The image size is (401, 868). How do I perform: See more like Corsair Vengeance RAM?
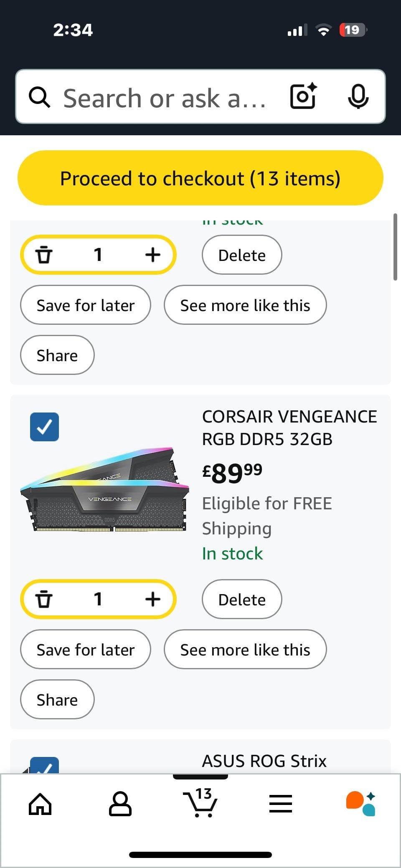(x=245, y=649)
